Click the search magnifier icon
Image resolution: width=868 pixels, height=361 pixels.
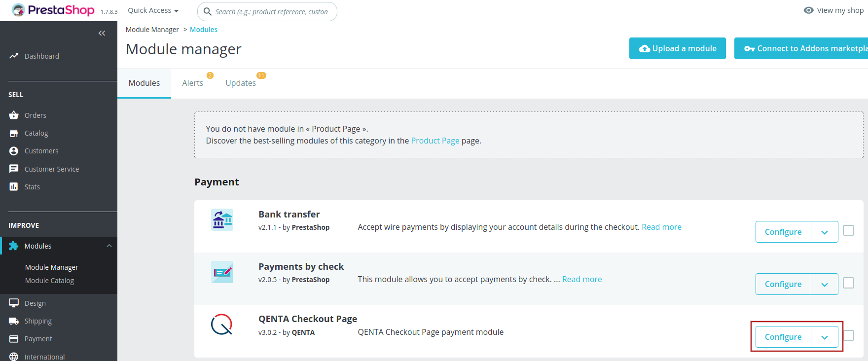coord(208,11)
